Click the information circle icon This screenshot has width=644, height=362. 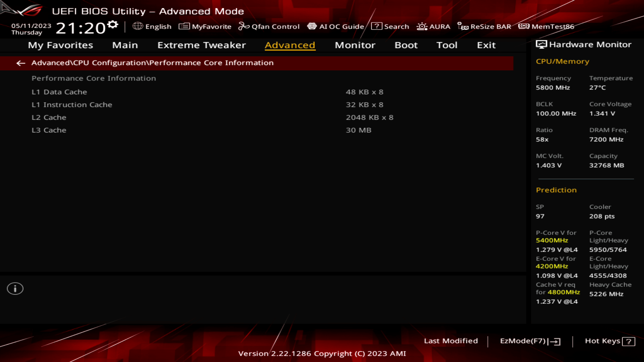point(15,288)
